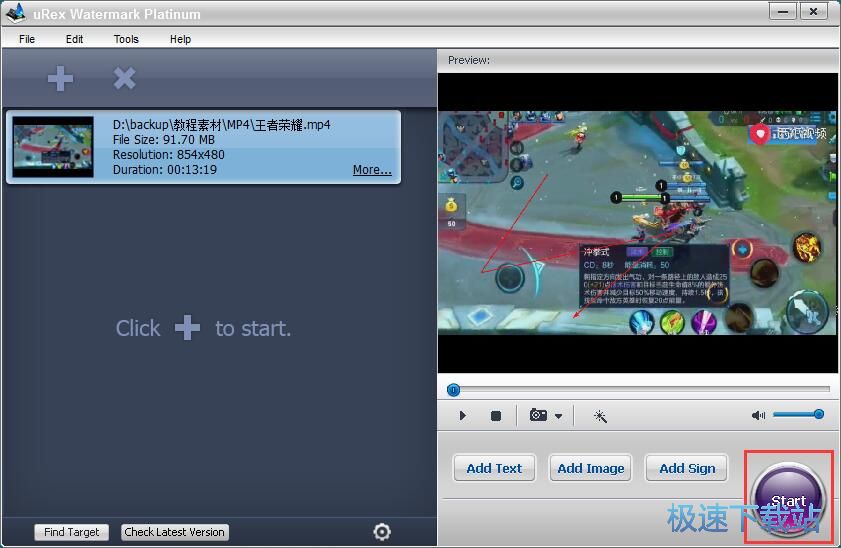Click the Add Sign button
This screenshot has width=841, height=548.
[687, 468]
